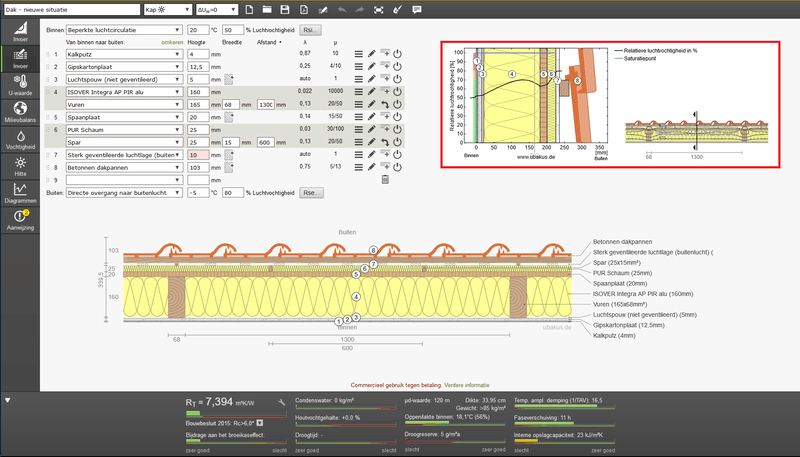Click the red-highlighted height field of layer 7
Image resolution: width=800 pixels, height=457 pixels.
pyautogui.click(x=198, y=155)
